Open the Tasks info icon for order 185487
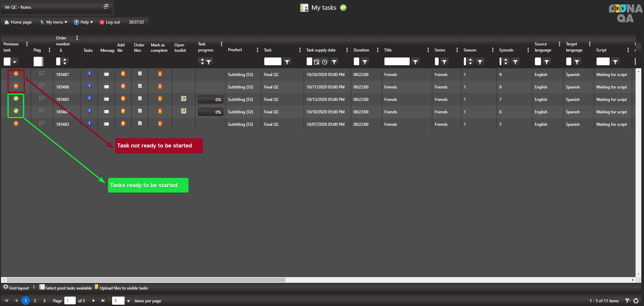 [x=89, y=74]
